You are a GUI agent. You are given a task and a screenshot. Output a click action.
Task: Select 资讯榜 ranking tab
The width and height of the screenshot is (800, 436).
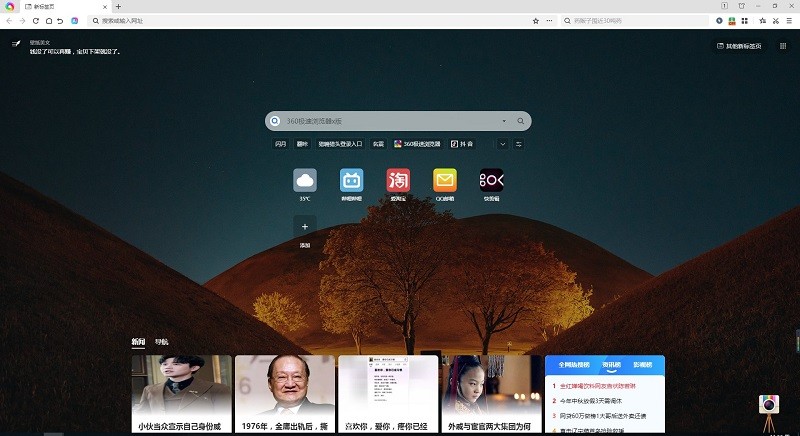611,365
